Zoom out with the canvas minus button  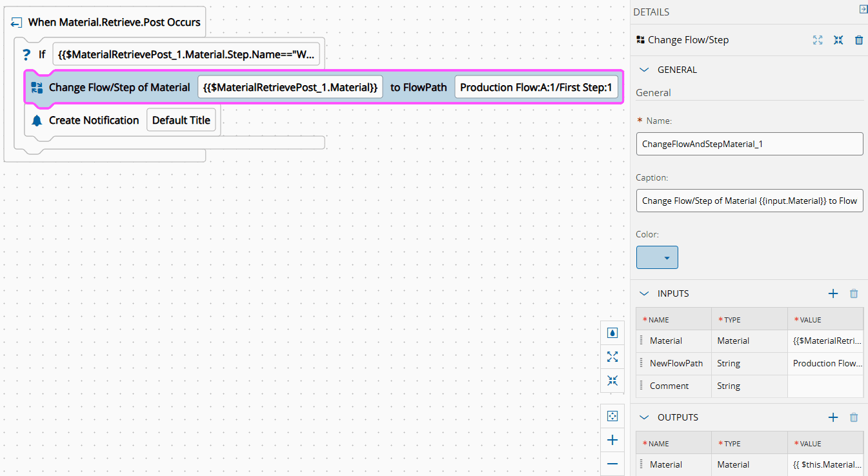612,464
